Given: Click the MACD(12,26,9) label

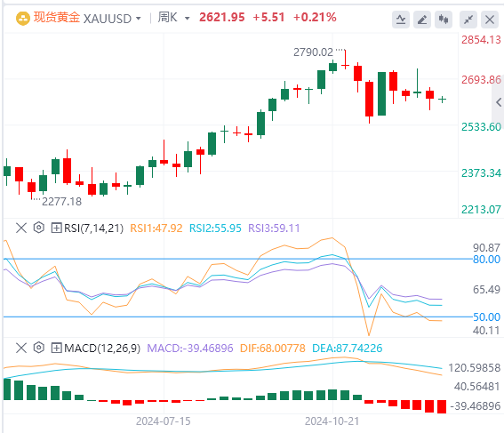Looking at the screenshot, I should coord(102,349).
